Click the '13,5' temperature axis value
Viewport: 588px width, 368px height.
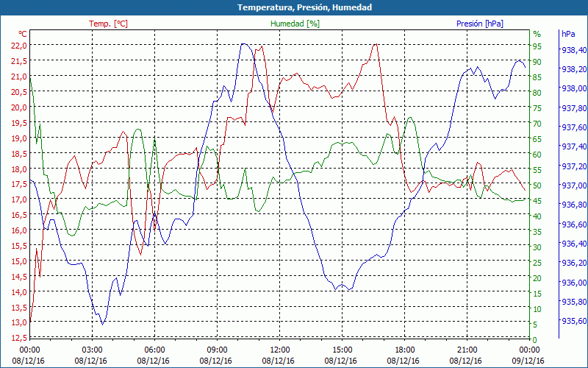19,307
